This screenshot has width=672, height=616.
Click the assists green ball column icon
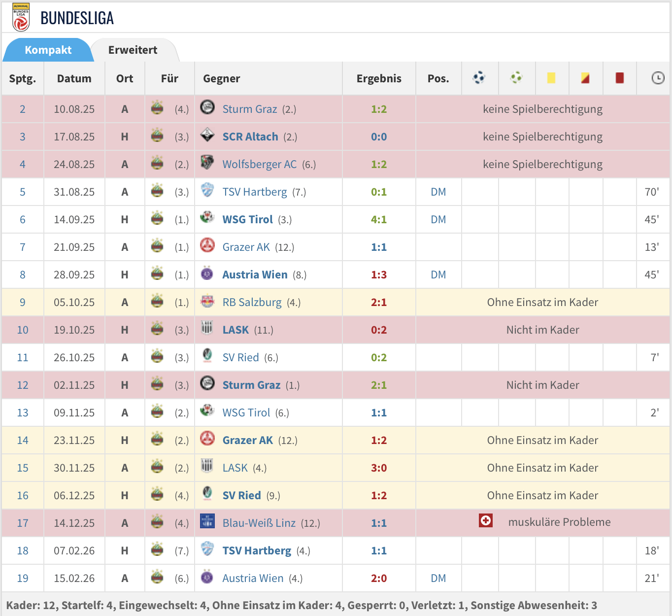516,78
